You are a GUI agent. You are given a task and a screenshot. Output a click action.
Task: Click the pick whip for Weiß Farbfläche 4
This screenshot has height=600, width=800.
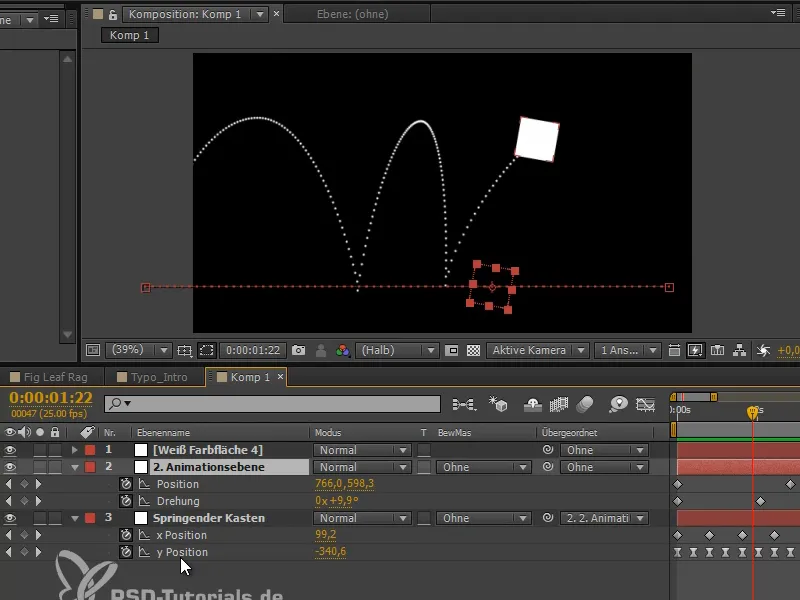coord(548,450)
